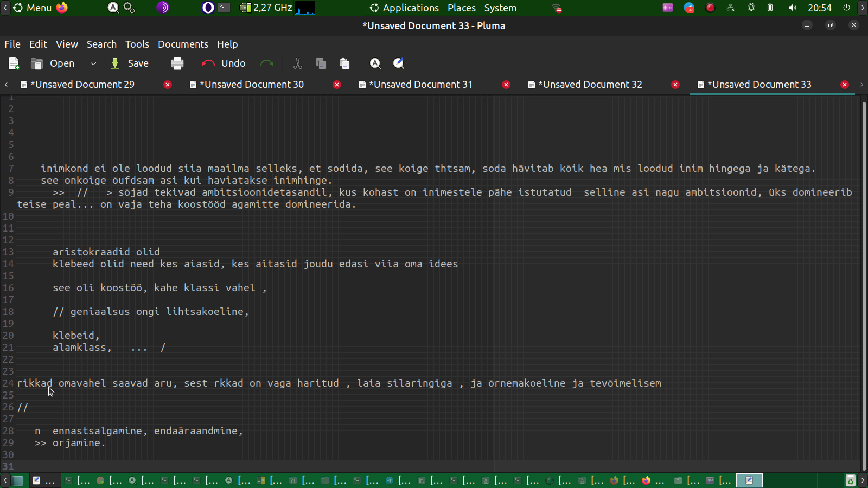Click the Copy icon in toolbar
The height and width of the screenshot is (488, 868).
[x=321, y=63]
